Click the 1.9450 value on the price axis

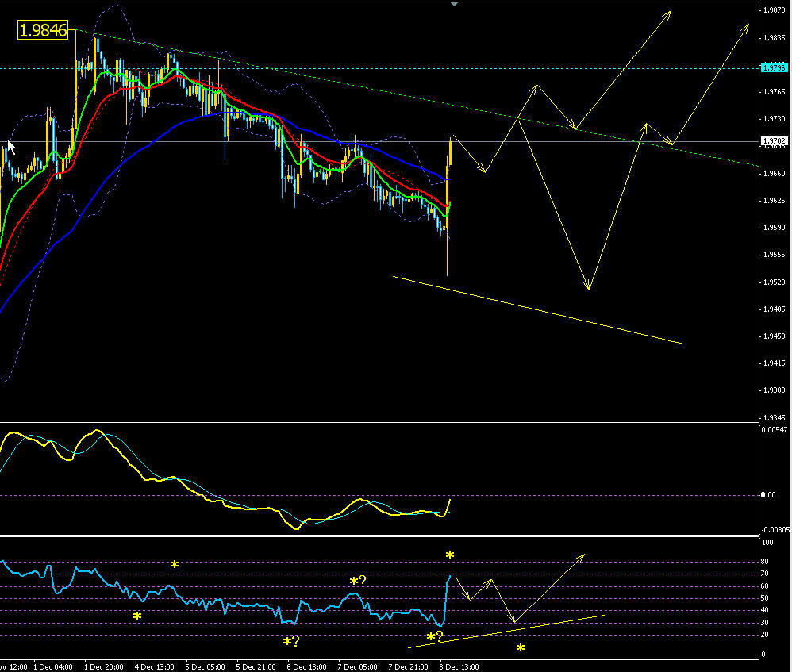pos(775,336)
